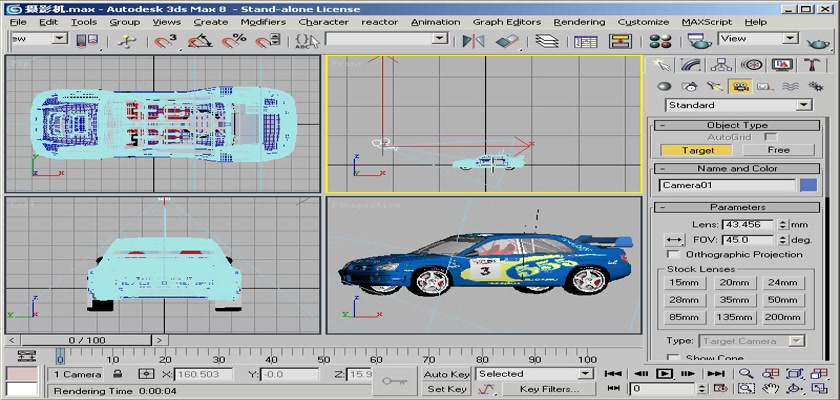Viewport: 840px width, 400px height.
Task: Click Edit Named Selection Sets icon
Action: [307, 41]
